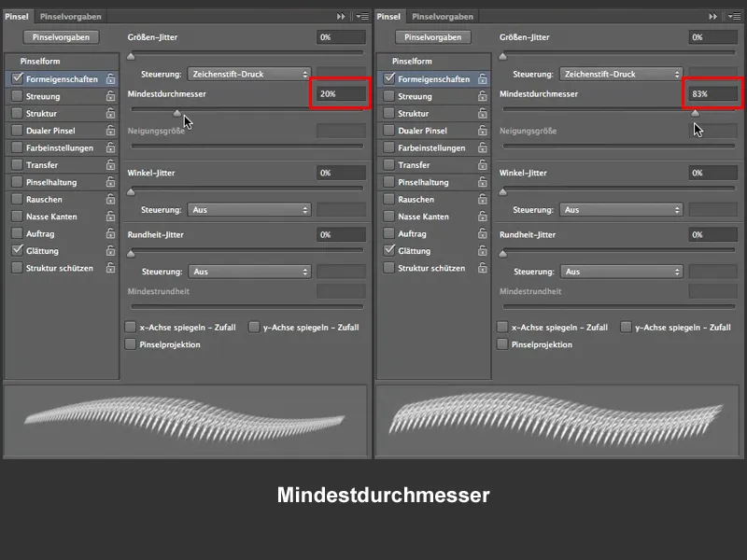
Task: Click Mindestdurchmesser 83% field in right panel
Action: tap(713, 94)
